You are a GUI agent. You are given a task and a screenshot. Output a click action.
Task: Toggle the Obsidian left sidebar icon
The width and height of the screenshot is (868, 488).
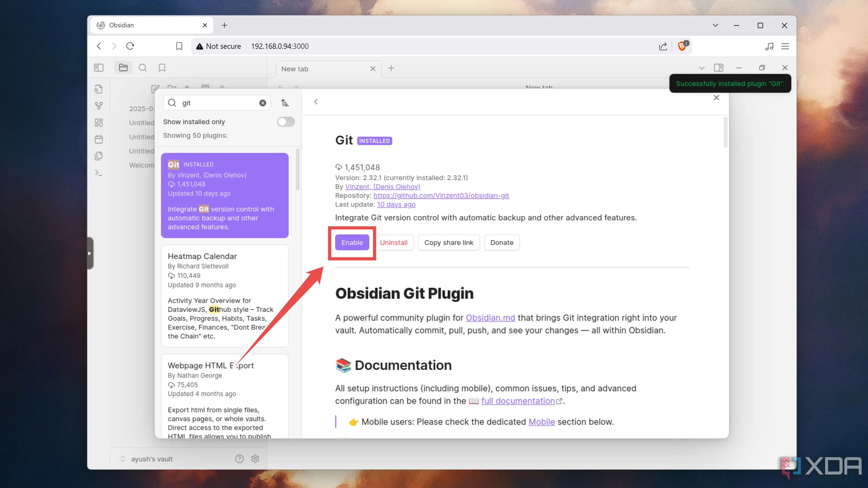pos(99,68)
